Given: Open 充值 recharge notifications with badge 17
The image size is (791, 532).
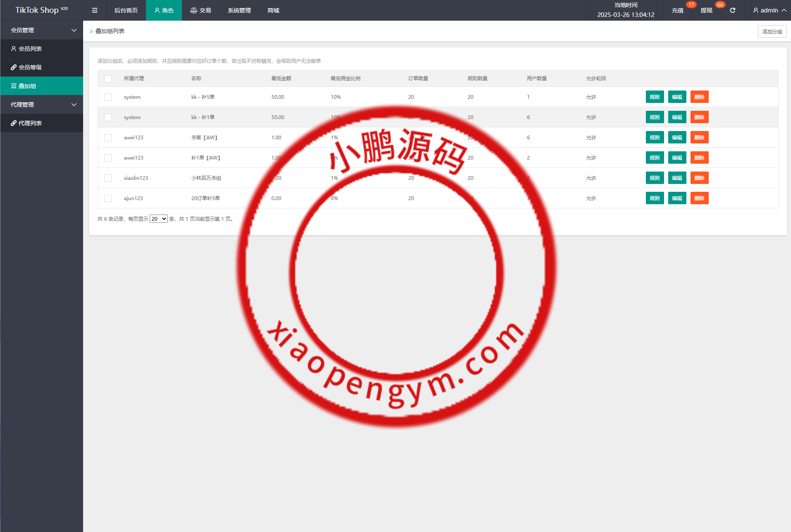Looking at the screenshot, I should [x=677, y=10].
